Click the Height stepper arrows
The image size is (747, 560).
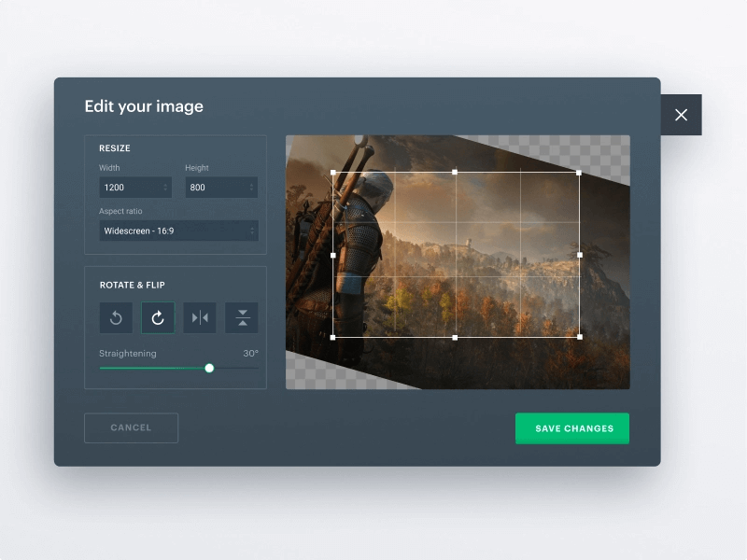point(251,188)
